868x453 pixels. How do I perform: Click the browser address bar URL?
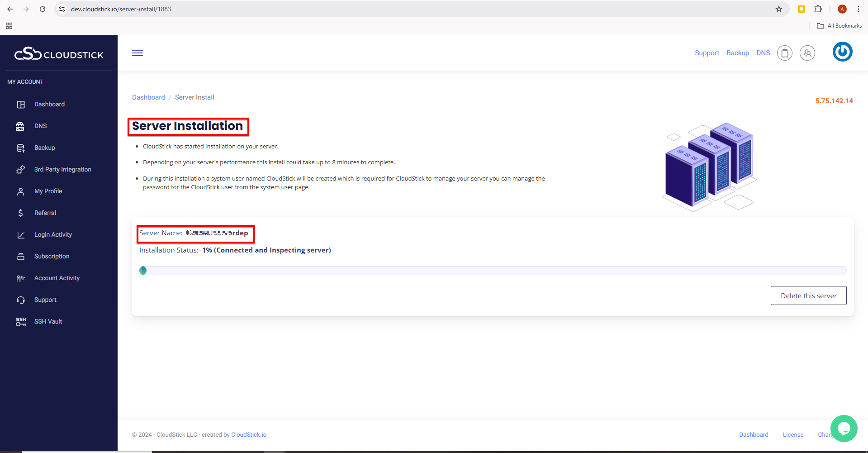coord(121,9)
